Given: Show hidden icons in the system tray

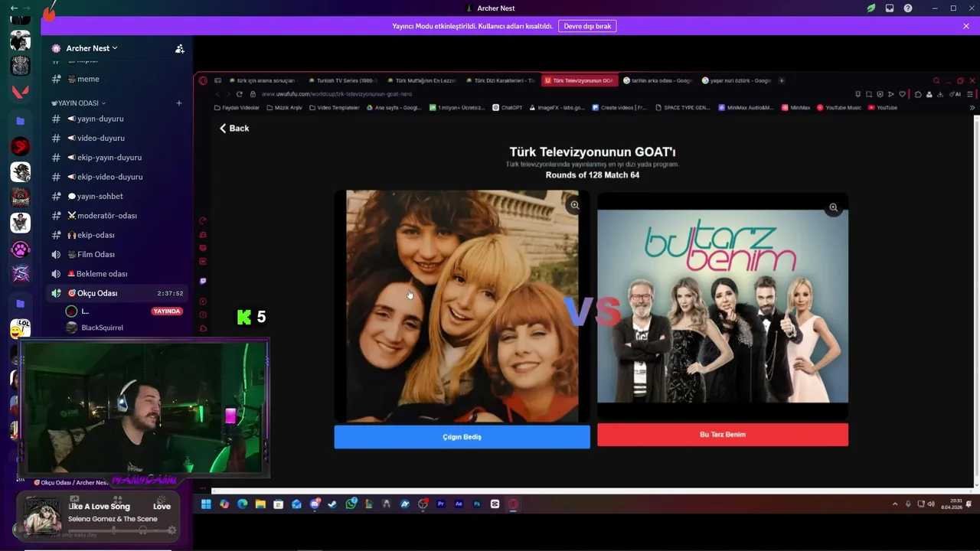Looking at the screenshot, I should [x=895, y=504].
